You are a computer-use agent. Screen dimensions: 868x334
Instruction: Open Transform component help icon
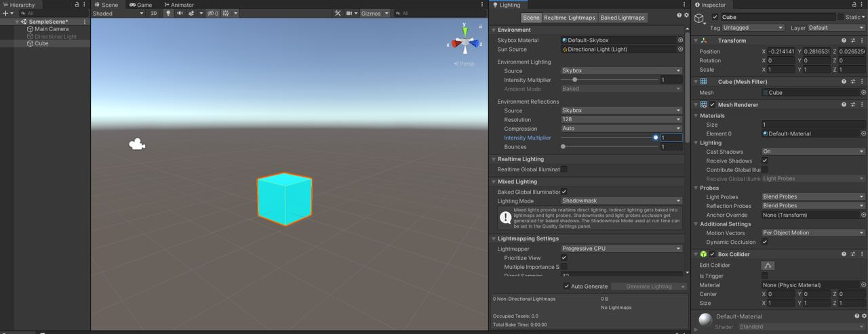844,41
